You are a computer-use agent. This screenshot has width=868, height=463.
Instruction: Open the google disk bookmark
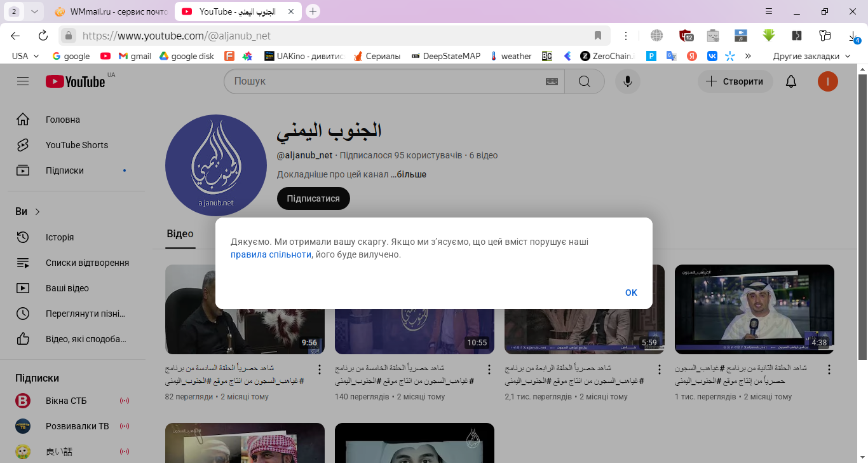pos(186,56)
